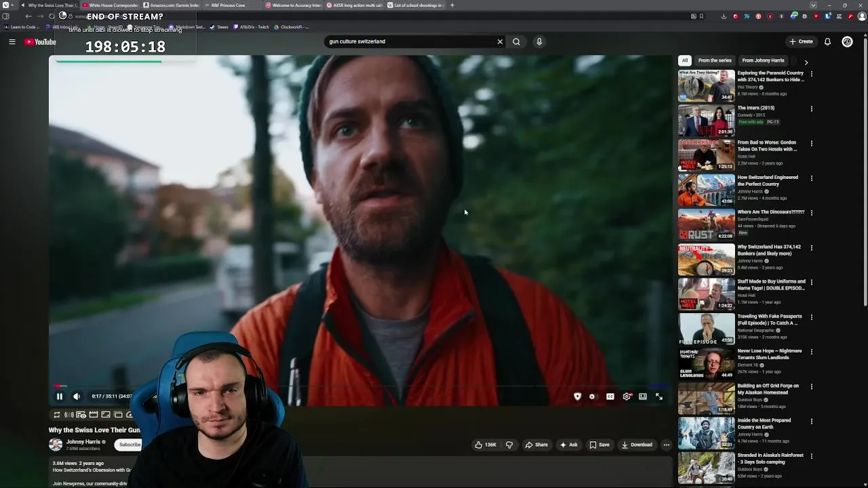Open How Switzerland Engineered the Perfect Country
Viewport: 868px width, 488px height.
click(x=768, y=180)
